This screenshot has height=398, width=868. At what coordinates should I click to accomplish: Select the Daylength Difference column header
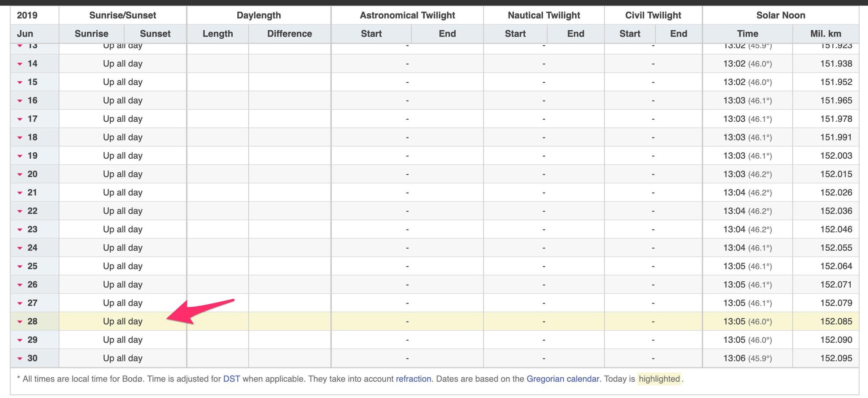point(289,34)
